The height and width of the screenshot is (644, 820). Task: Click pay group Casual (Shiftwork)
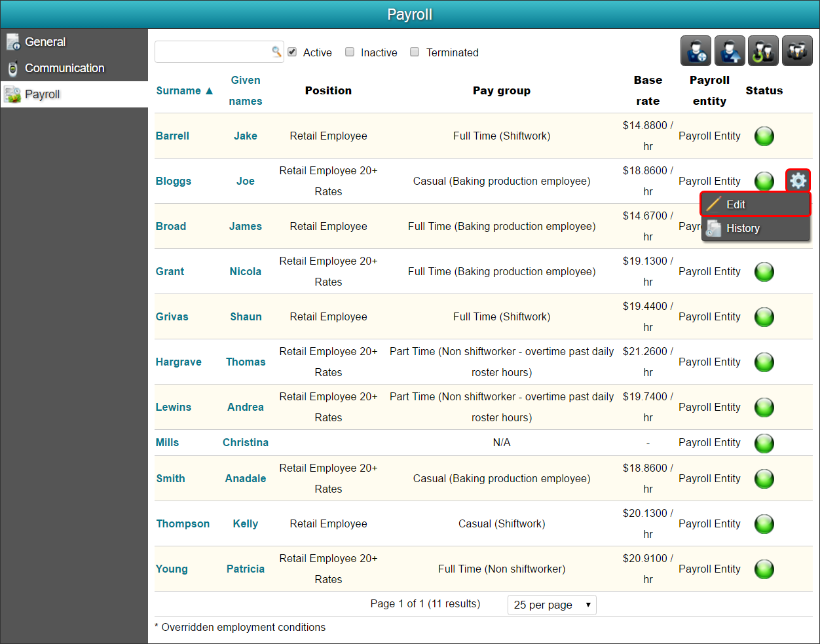click(502, 523)
